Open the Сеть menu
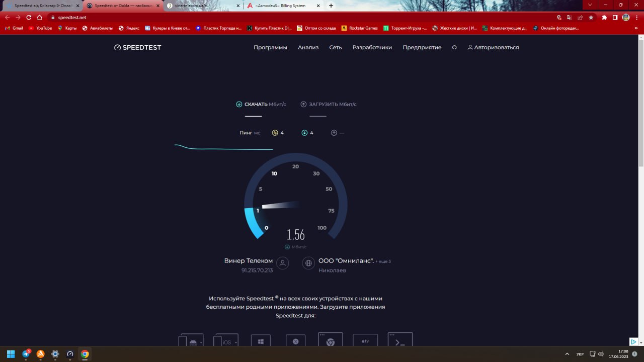The image size is (644, 362). pos(336,47)
